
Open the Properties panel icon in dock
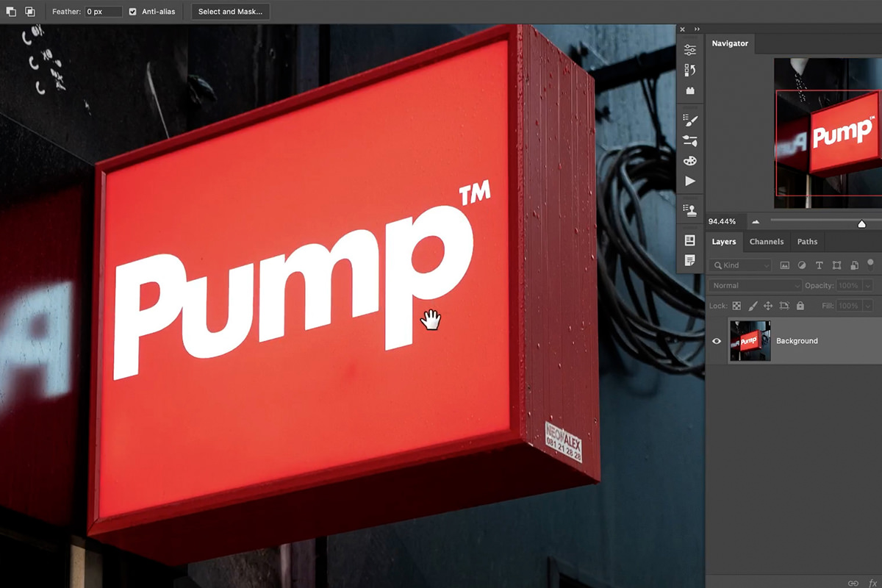pyautogui.click(x=690, y=50)
